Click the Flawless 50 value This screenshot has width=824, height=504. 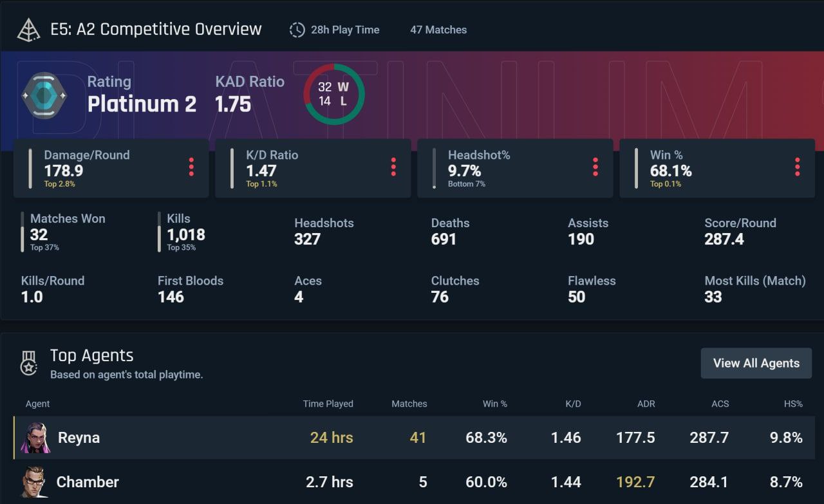point(577,297)
